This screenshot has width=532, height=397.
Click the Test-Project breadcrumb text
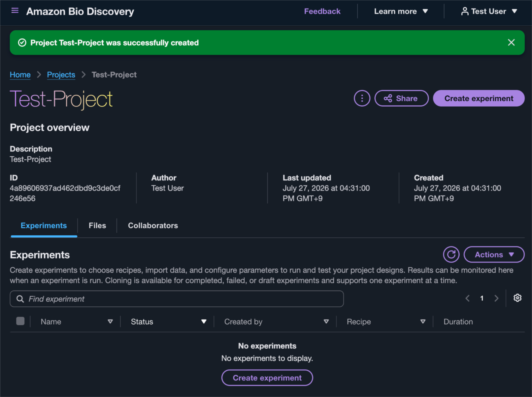coord(114,75)
